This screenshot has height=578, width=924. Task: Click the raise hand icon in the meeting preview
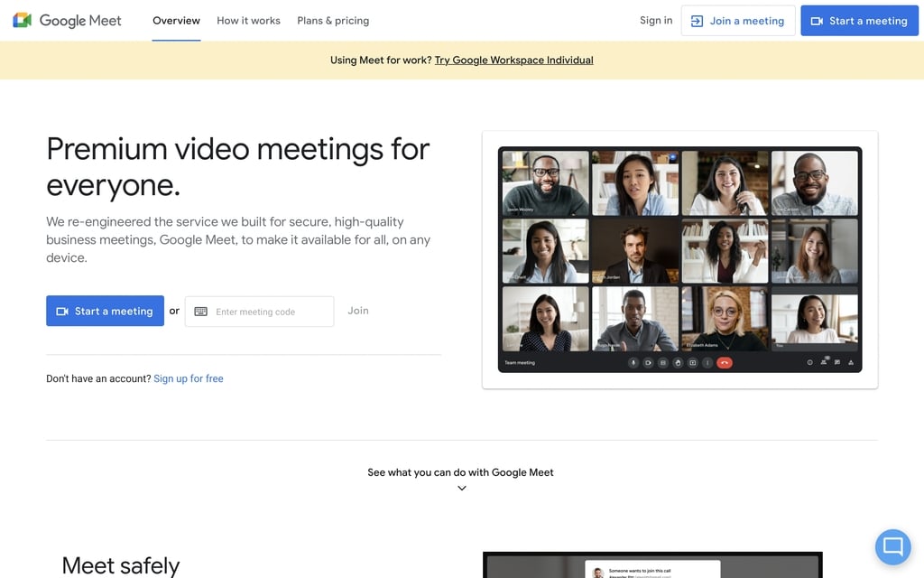(678, 363)
